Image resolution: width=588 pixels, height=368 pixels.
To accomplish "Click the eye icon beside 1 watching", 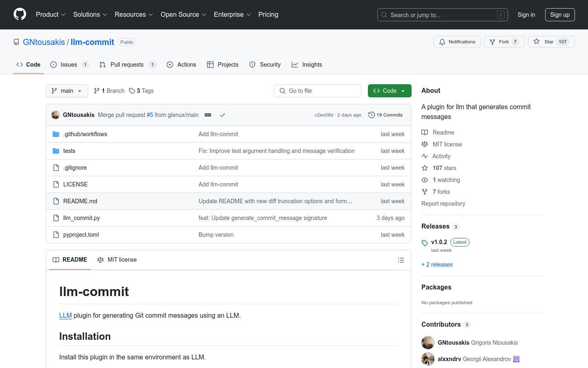I will point(425,180).
